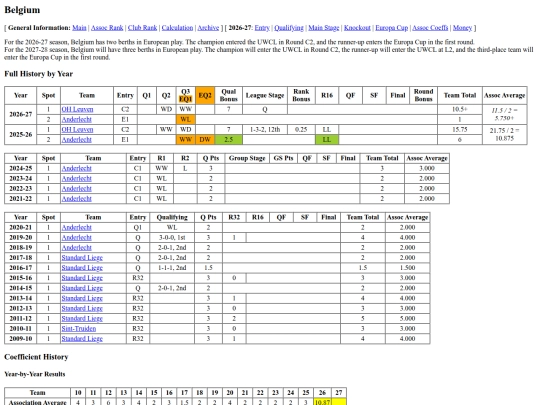This screenshot has height=405, width=540.
Task: Open Standard Liege link in 2016-17 row
Action: point(82,268)
